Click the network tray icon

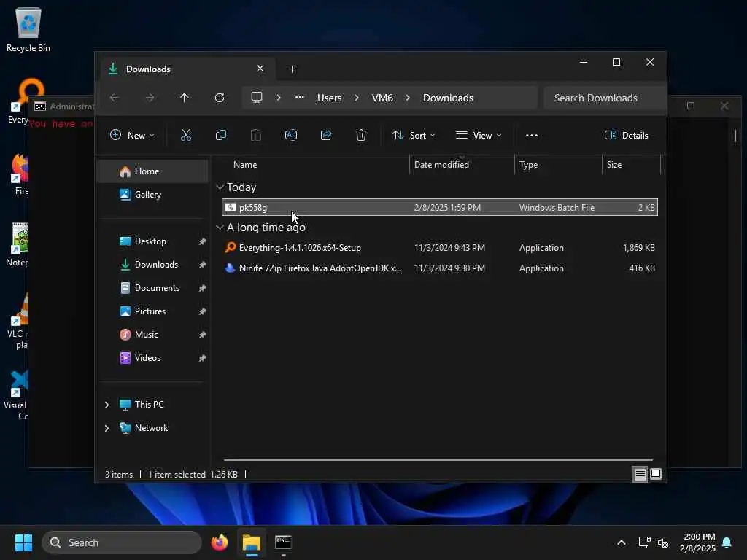click(x=644, y=542)
